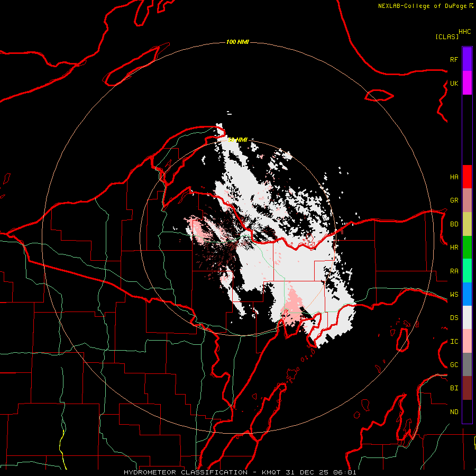Click the GC legend label
476x476 pixels.
(x=454, y=365)
